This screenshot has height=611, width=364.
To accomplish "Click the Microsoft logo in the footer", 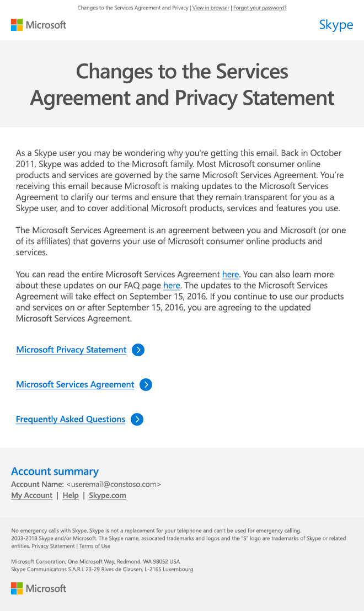I will (39, 588).
